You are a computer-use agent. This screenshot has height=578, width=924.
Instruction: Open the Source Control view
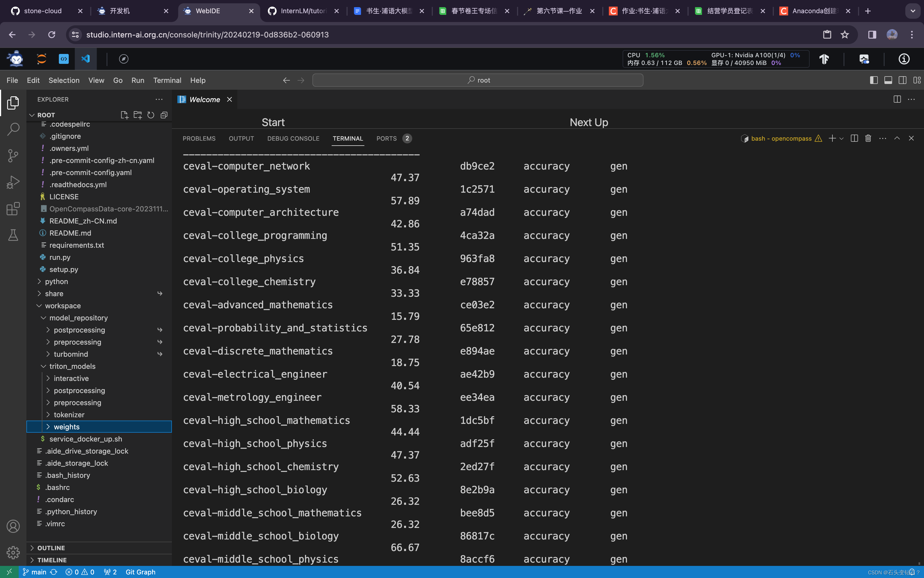tap(13, 156)
